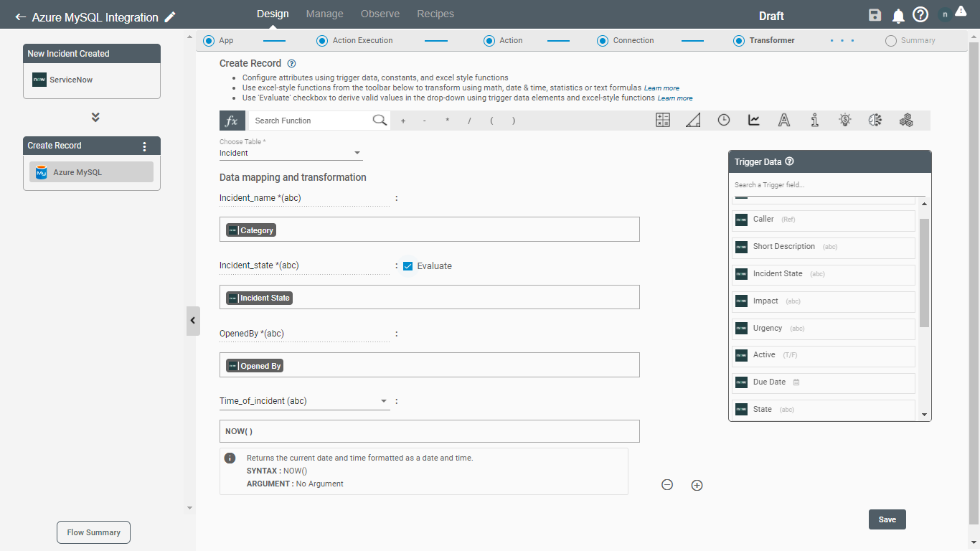Select the Action step radio
This screenshot has width=980, height=551.
tap(489, 41)
